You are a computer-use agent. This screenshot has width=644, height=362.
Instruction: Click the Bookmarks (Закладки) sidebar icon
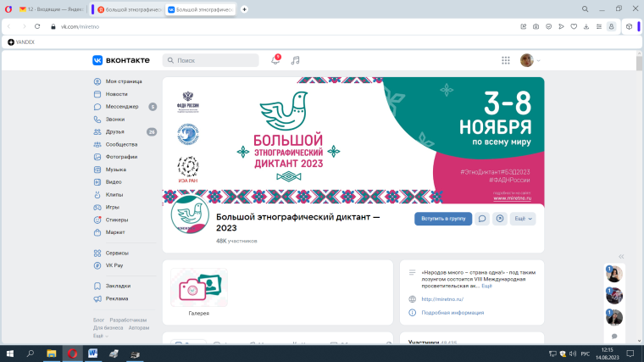97,286
